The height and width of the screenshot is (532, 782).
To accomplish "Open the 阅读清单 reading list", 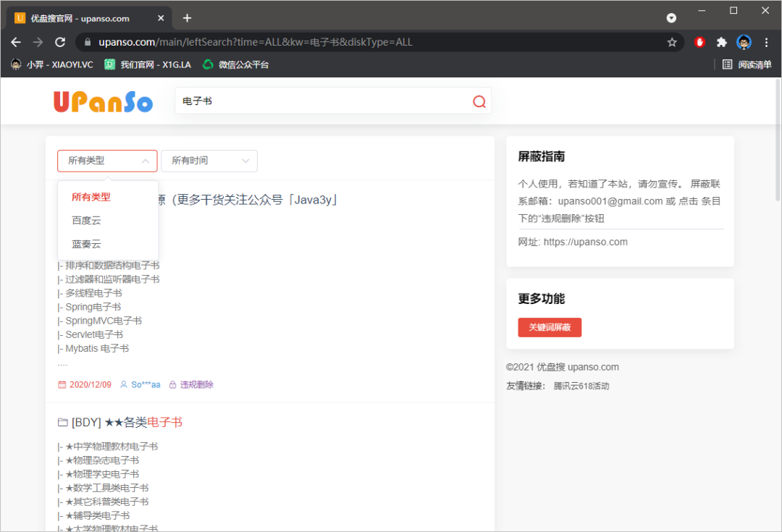I will [747, 64].
